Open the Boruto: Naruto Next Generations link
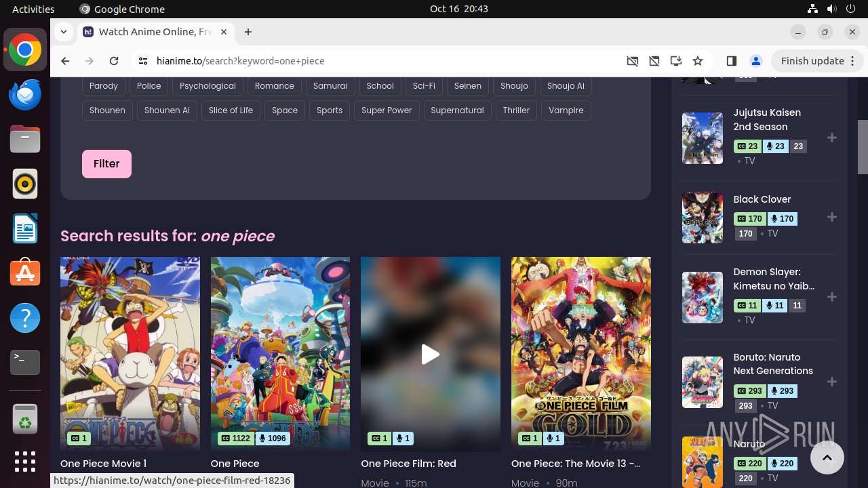The image size is (868, 488). 773,364
